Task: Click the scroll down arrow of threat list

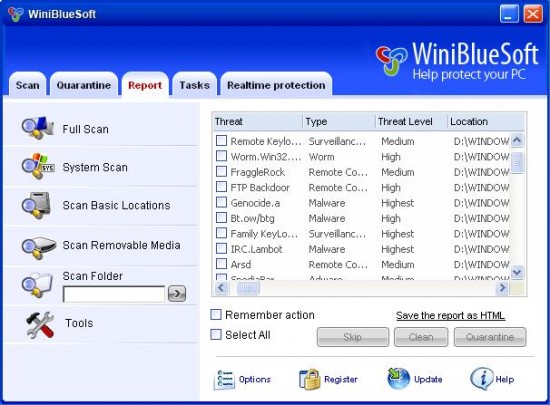Action: (x=517, y=272)
